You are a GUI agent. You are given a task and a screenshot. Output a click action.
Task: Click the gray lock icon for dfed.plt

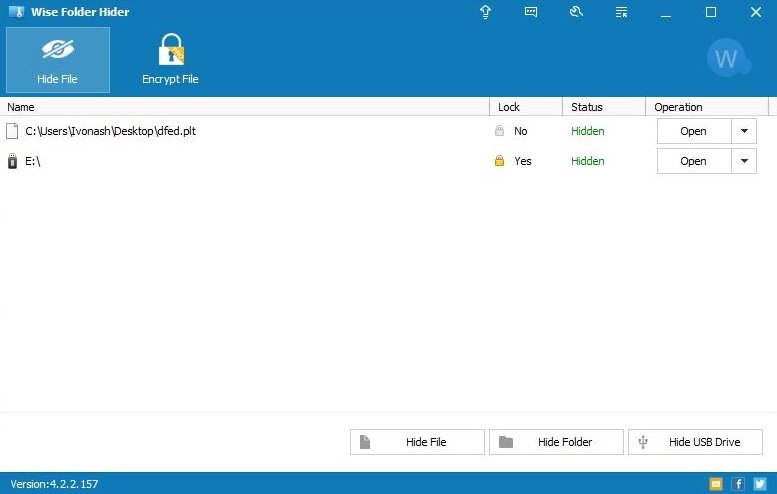point(500,131)
